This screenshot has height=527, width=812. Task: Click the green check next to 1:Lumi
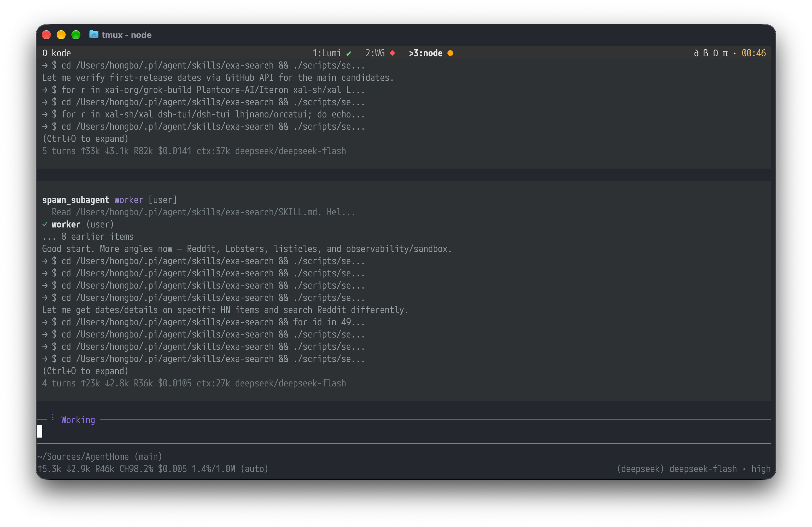point(349,53)
